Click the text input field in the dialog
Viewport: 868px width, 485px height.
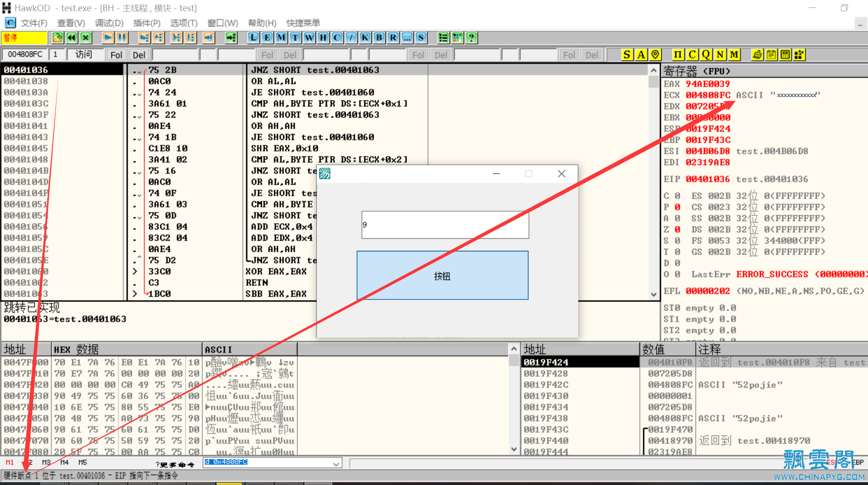coord(445,225)
